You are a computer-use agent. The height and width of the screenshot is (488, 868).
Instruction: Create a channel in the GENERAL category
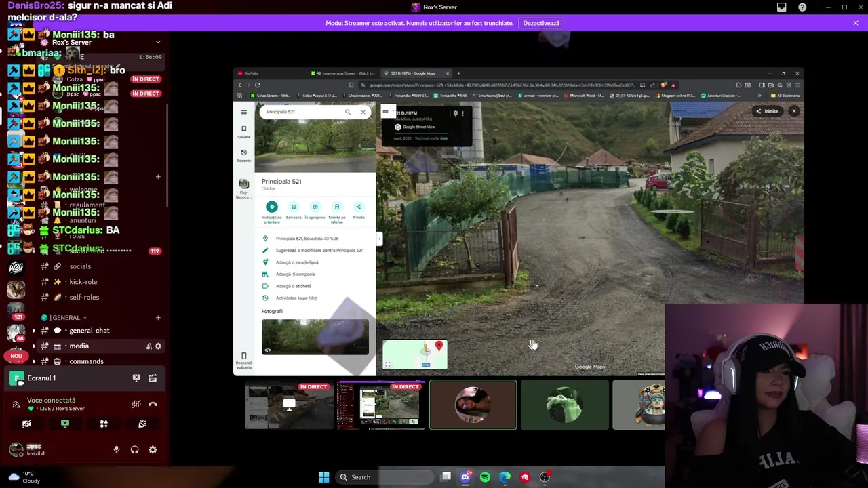pos(158,318)
